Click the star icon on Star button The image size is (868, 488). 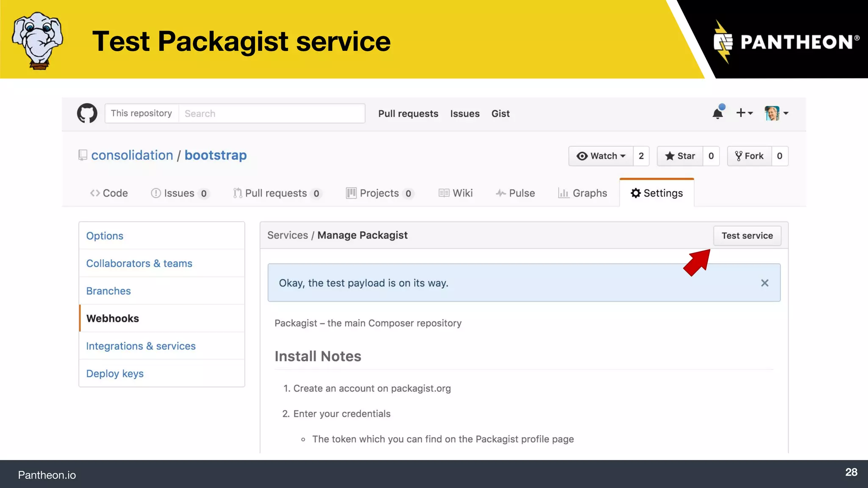[670, 156]
